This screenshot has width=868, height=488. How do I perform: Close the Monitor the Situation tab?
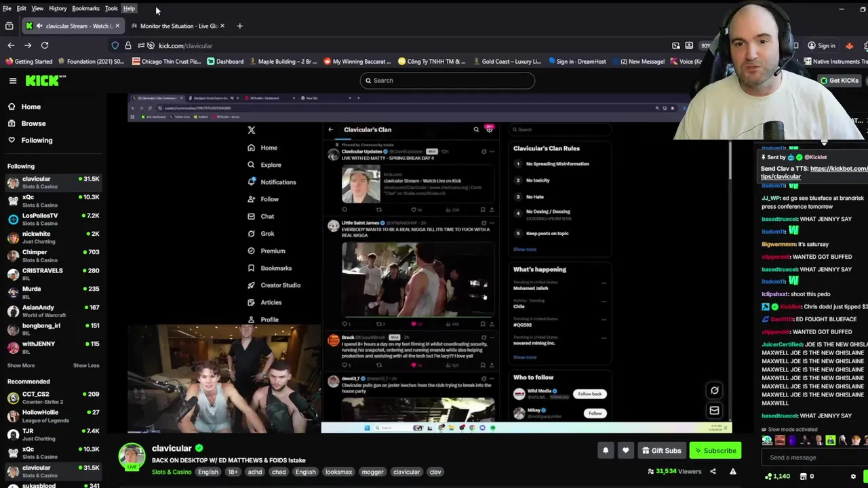222,26
